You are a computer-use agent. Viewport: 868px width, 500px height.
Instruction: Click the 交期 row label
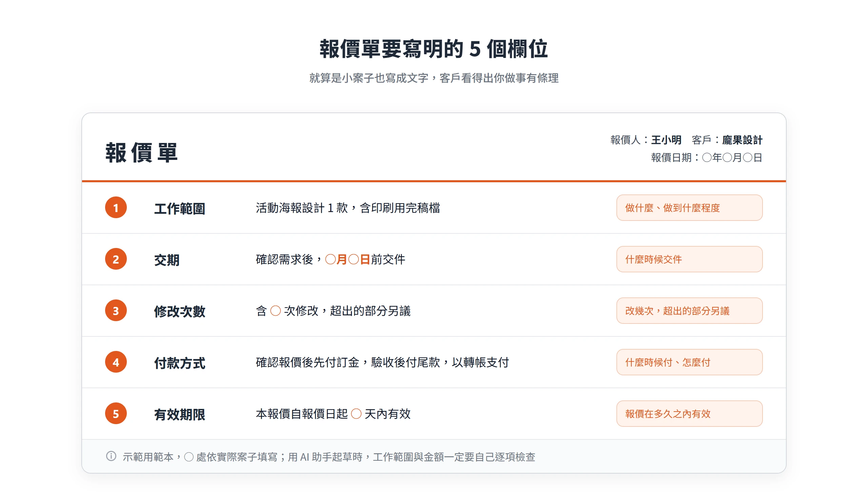click(x=167, y=259)
